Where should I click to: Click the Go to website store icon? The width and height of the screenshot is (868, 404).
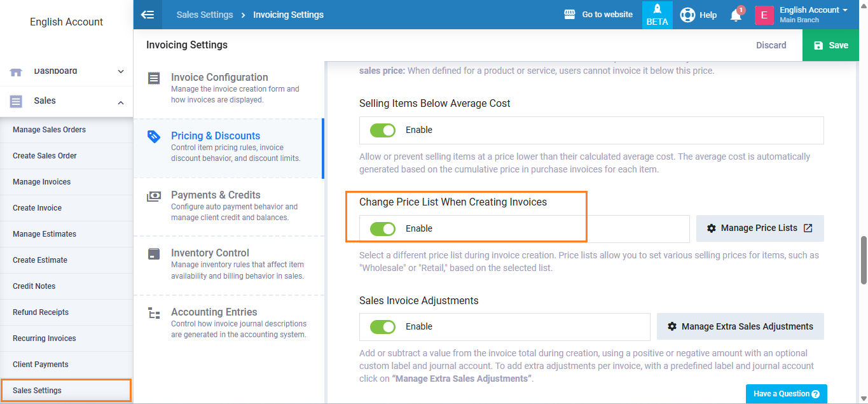click(x=570, y=15)
